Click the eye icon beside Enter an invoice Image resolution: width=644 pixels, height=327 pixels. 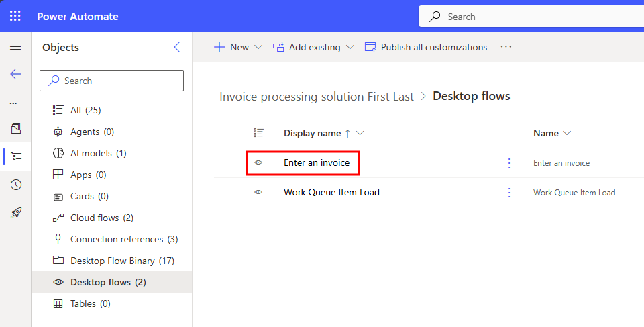pyautogui.click(x=258, y=162)
